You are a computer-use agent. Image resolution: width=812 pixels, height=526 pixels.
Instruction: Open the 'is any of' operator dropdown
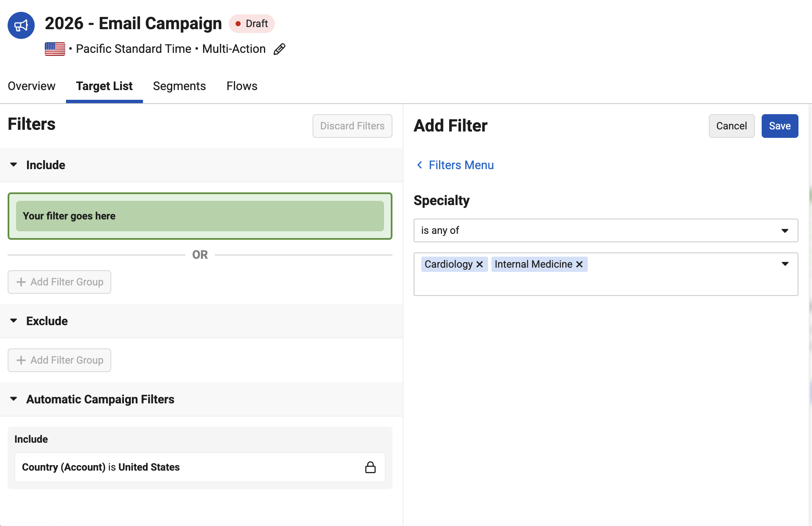click(606, 230)
